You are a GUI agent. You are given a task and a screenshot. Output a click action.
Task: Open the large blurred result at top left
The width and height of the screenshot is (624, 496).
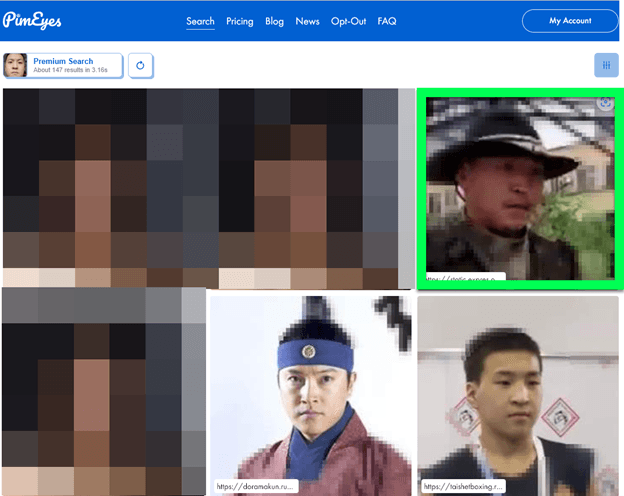tap(207, 187)
